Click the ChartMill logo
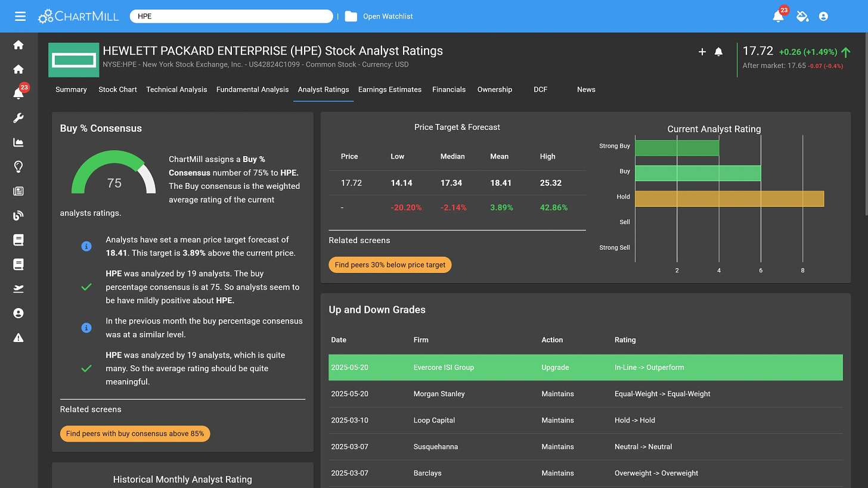The width and height of the screenshot is (868, 488). (x=78, y=16)
